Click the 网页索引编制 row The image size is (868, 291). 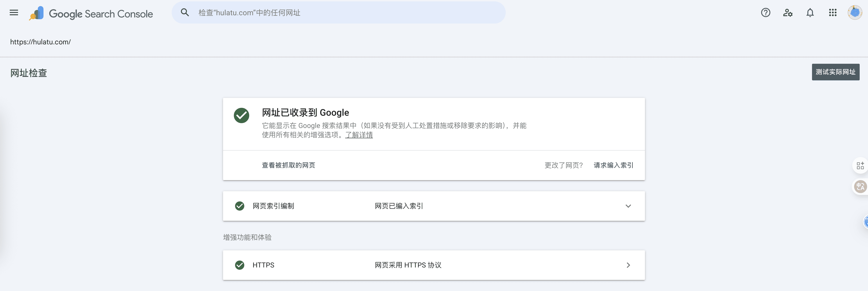(273, 206)
